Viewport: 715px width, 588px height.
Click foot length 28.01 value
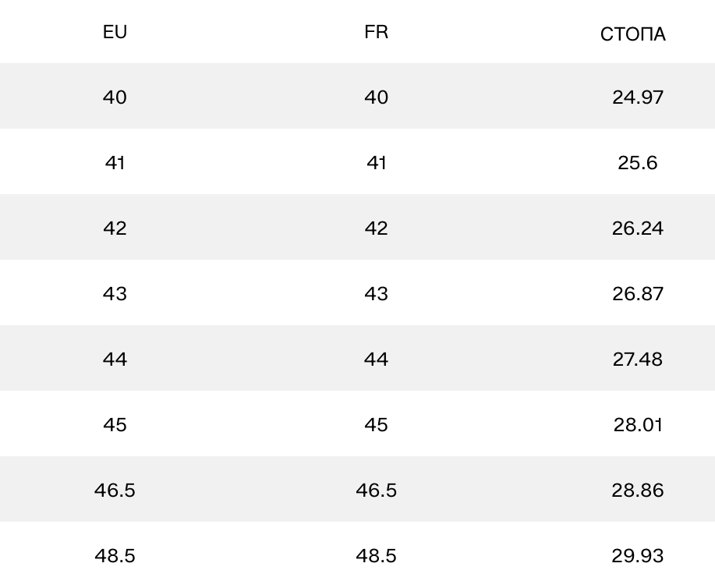638,425
